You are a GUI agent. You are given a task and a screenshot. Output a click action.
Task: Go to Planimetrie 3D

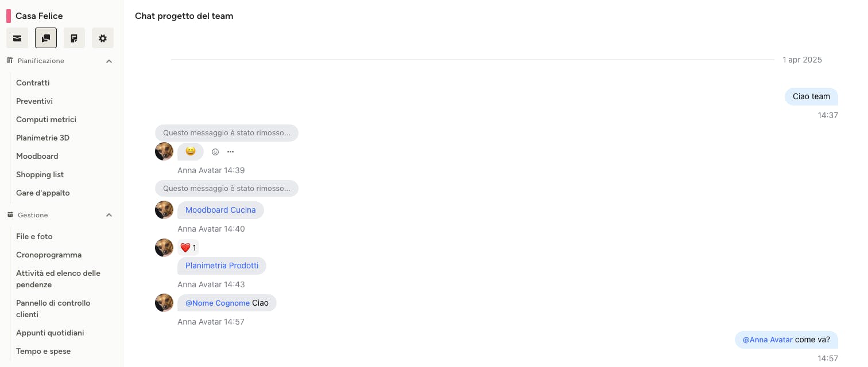pos(43,138)
